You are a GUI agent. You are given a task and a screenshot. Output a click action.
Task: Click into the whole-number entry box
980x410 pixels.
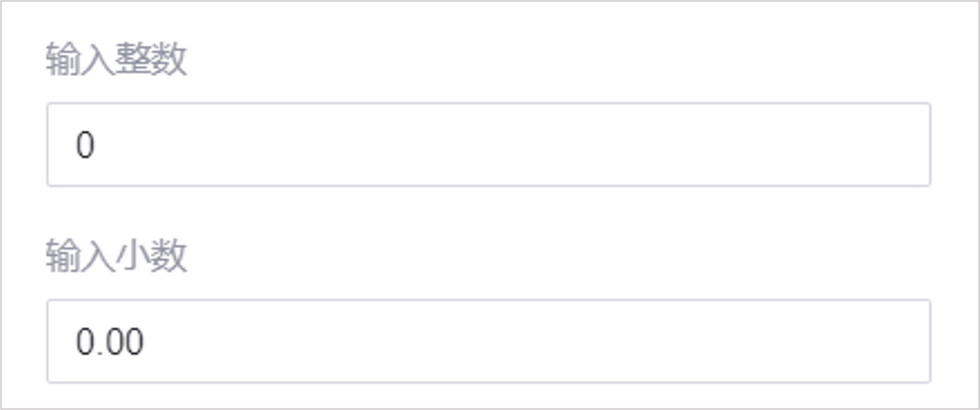point(488,145)
